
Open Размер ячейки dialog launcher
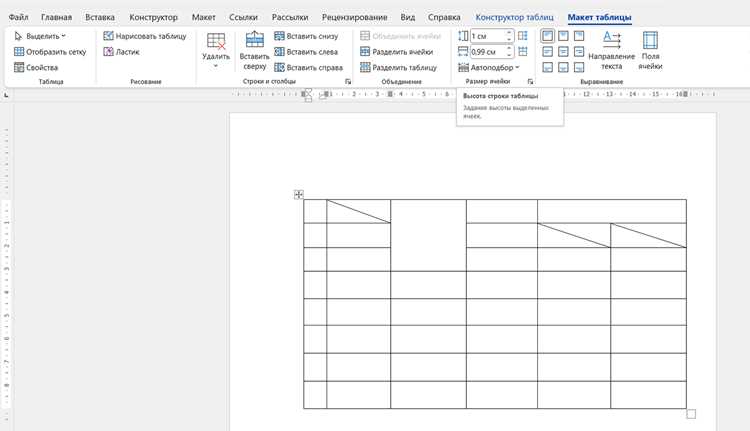coord(530,82)
